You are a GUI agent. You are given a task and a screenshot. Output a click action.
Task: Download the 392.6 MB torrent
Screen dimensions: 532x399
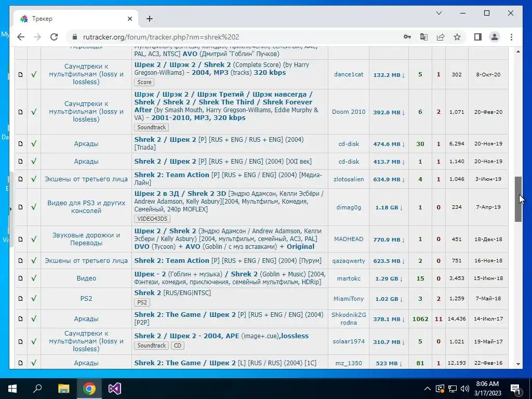(389, 112)
